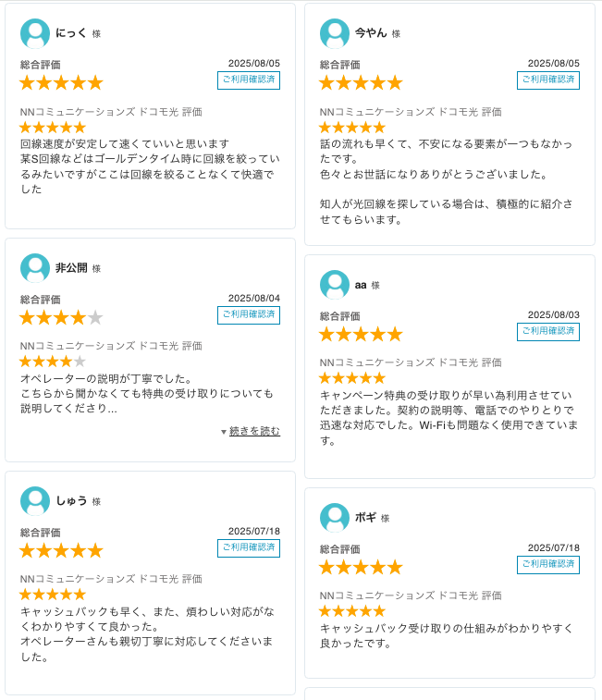Click ご利用確認済 badge on しゅう review

tap(249, 548)
